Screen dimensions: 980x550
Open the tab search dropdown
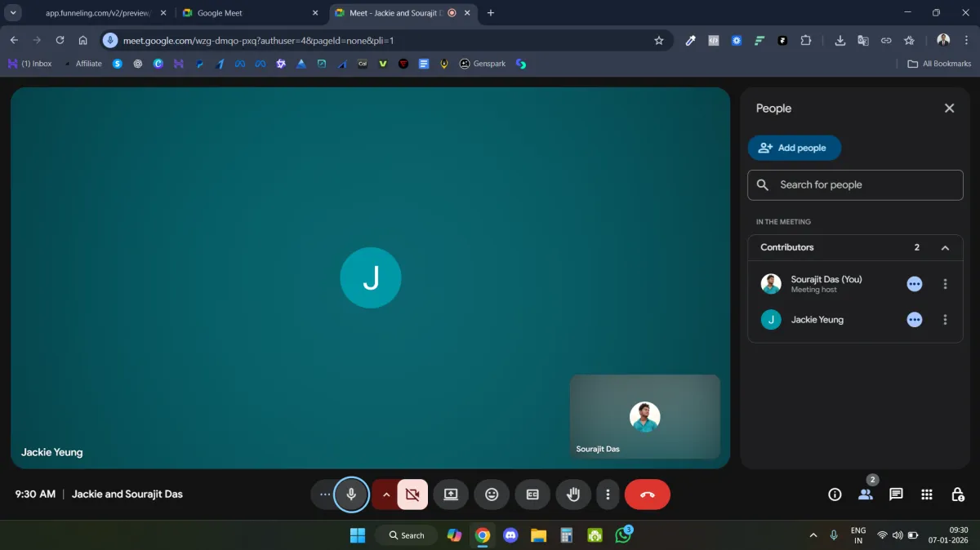tap(13, 13)
